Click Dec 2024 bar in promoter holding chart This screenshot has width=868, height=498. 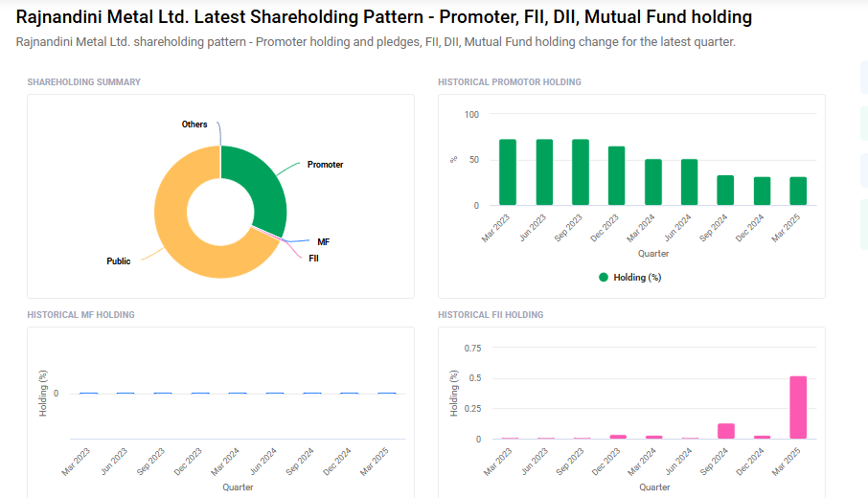[763, 191]
